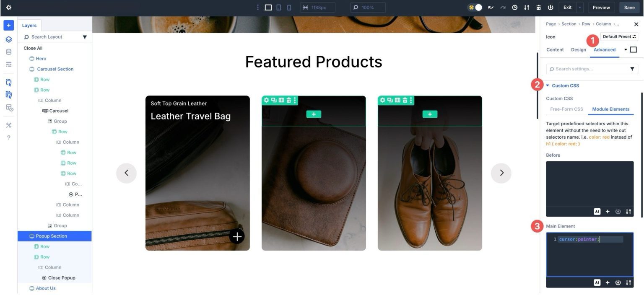Collapse the Custom CSS section
644x295 pixels.
click(547, 85)
